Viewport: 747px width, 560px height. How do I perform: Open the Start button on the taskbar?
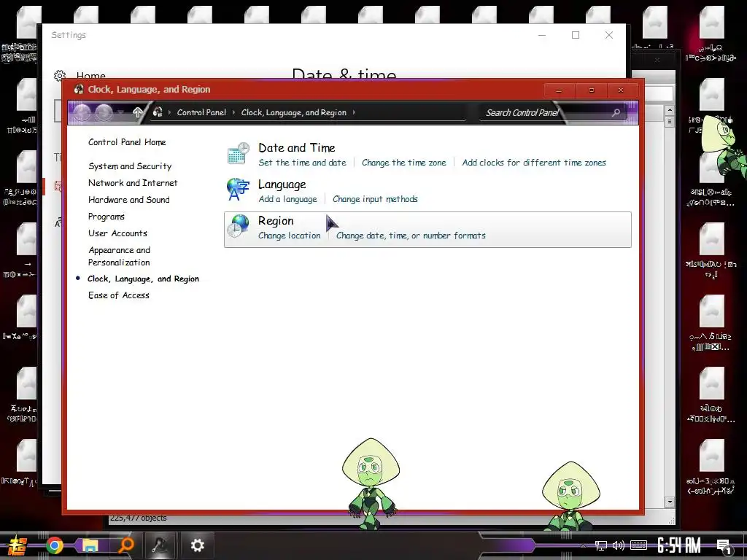tap(16, 545)
